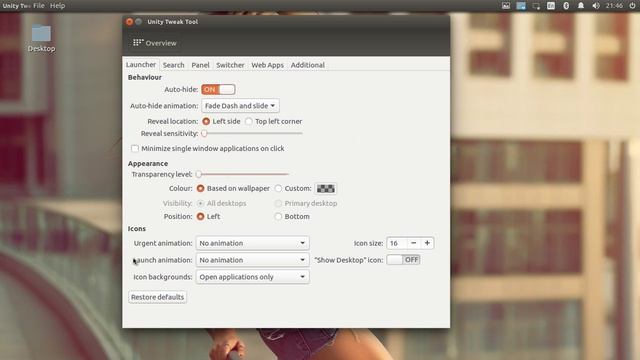The width and height of the screenshot is (640, 360).
Task: Open the Icon backgrounds dropdown
Action: click(x=252, y=277)
